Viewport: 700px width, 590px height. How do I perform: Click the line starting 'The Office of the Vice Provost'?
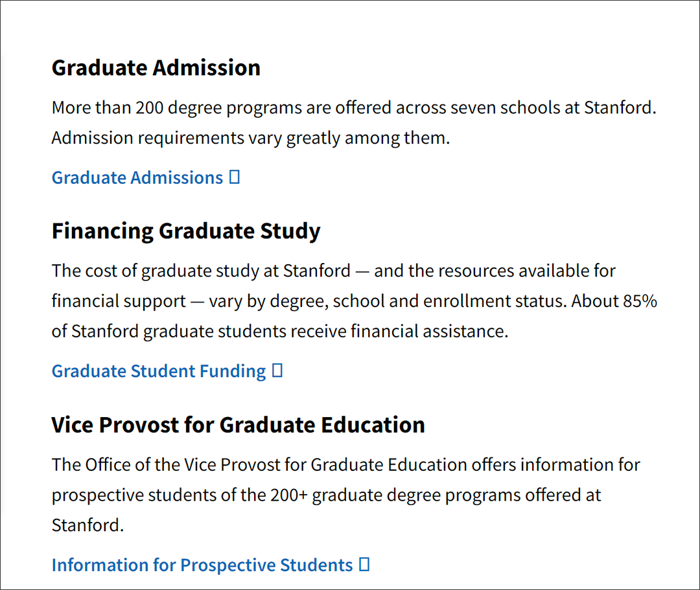pos(346,465)
